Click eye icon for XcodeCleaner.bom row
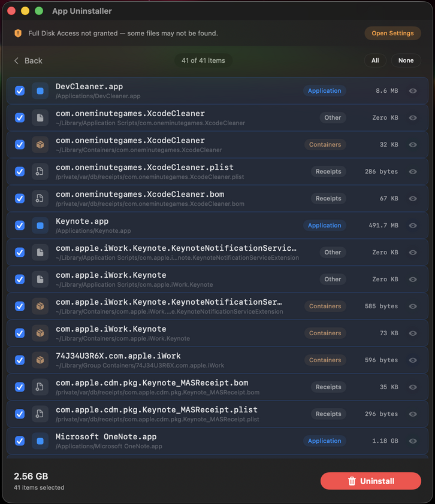This screenshot has height=504, width=435. (x=413, y=199)
